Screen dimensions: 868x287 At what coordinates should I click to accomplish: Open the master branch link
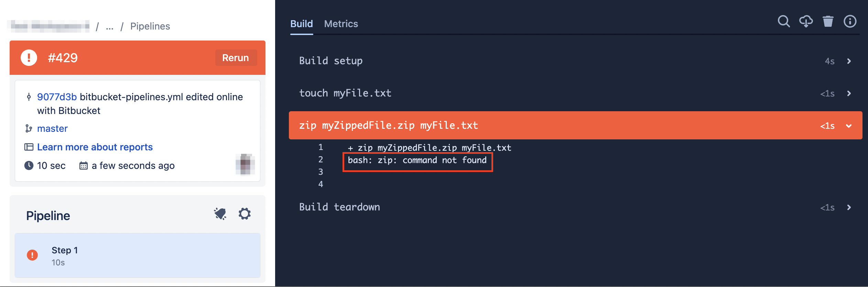click(x=52, y=128)
